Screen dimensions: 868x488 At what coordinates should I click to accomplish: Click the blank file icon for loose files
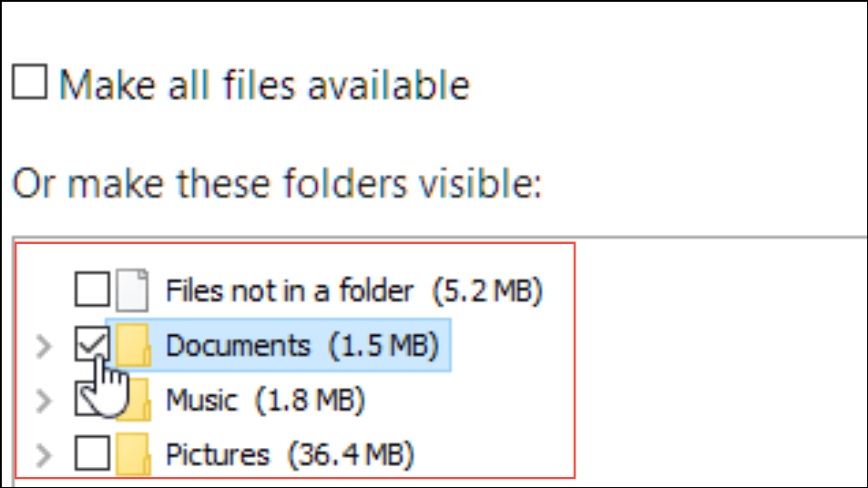click(133, 290)
